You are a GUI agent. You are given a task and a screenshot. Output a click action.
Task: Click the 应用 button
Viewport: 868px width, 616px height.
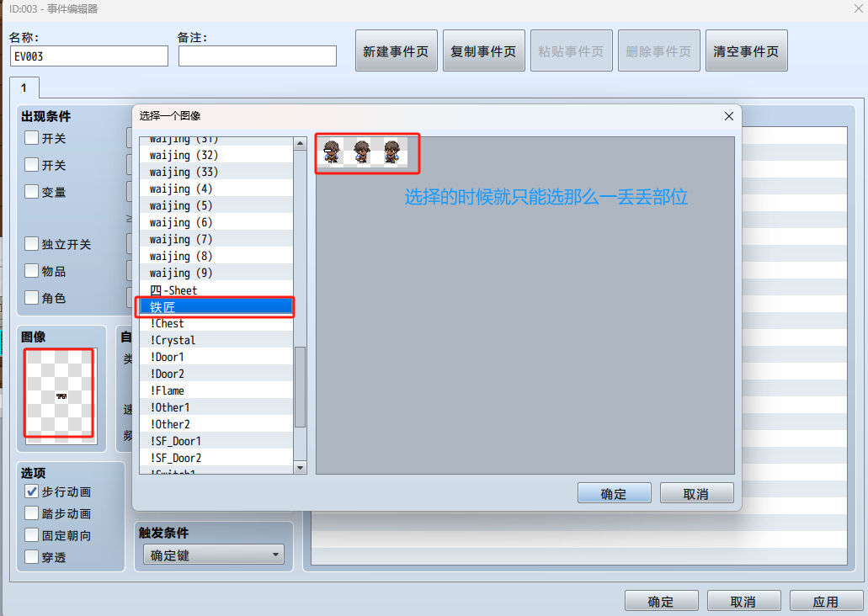pyautogui.click(x=826, y=601)
